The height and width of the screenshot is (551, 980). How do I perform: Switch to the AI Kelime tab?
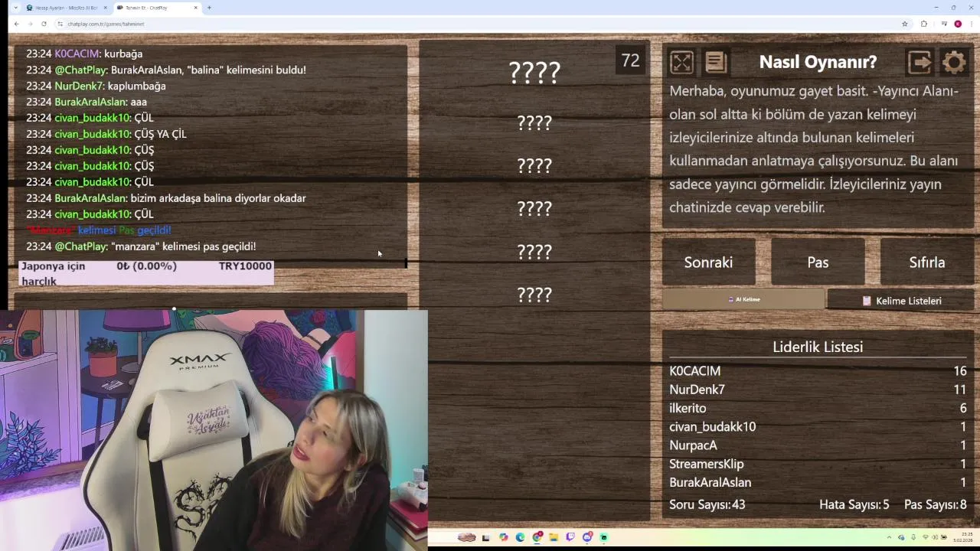tap(743, 299)
